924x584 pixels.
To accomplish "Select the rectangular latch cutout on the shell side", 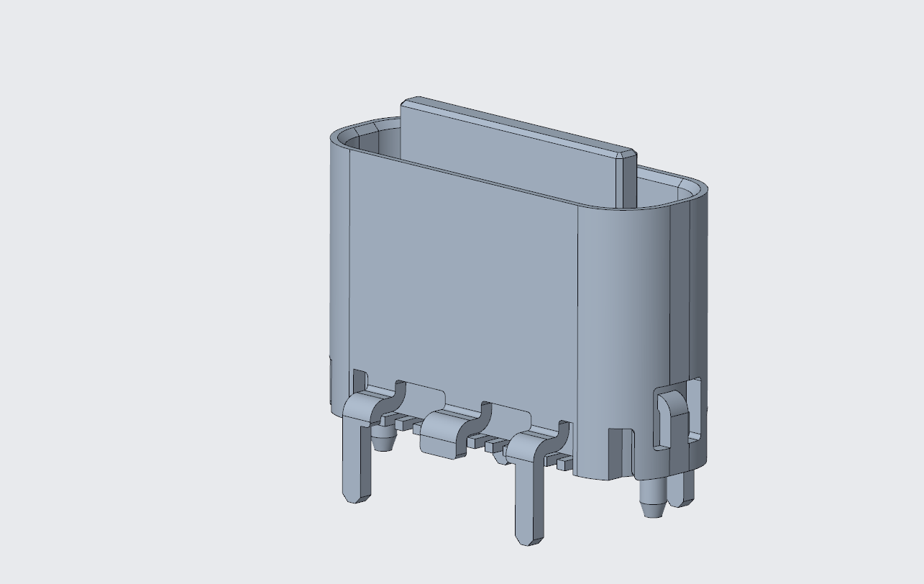I will click(x=676, y=416).
